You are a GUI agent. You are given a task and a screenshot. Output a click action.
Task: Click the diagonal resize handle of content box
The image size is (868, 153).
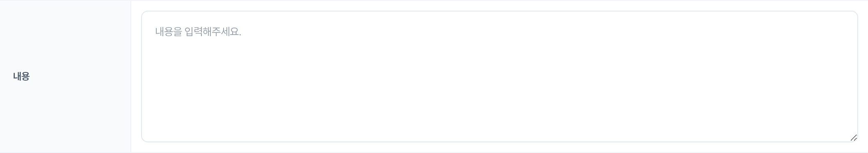point(853,138)
